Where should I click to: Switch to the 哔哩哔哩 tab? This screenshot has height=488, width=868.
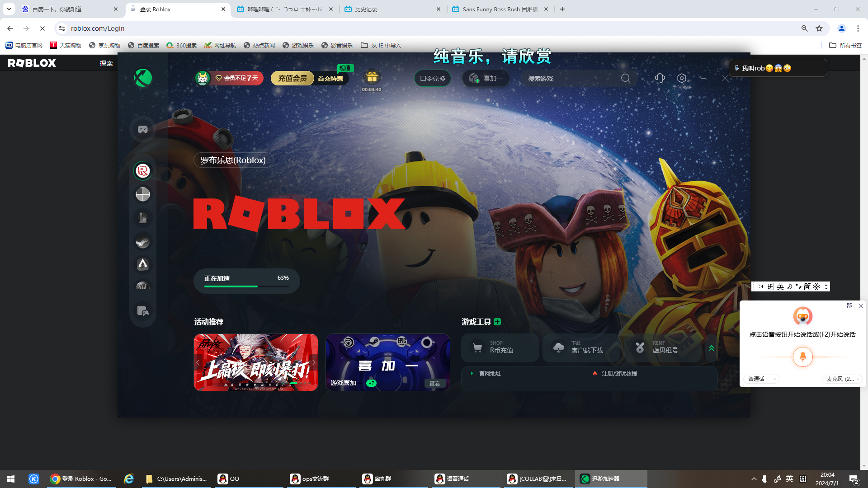[285, 9]
